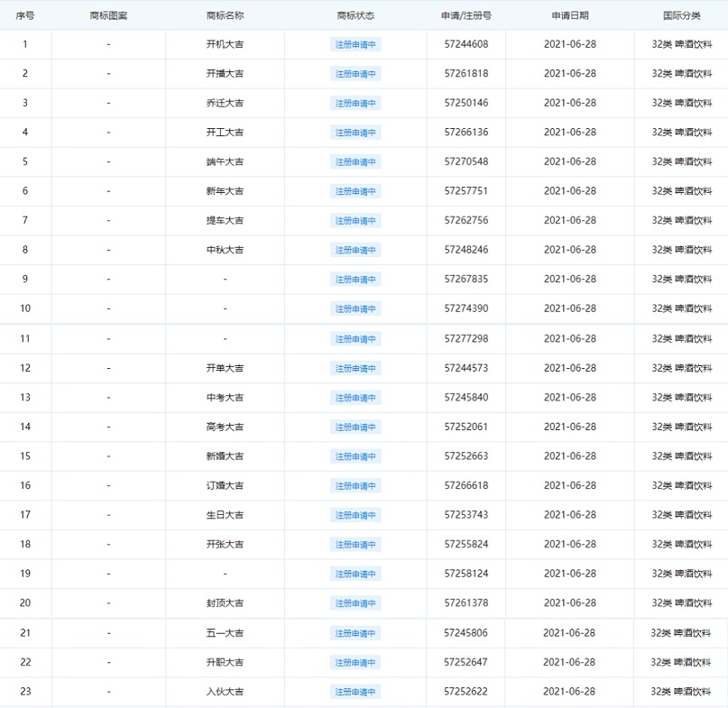The height and width of the screenshot is (708, 728).
Task: Click the 新婚大吉 trademark name
Action: point(225,456)
